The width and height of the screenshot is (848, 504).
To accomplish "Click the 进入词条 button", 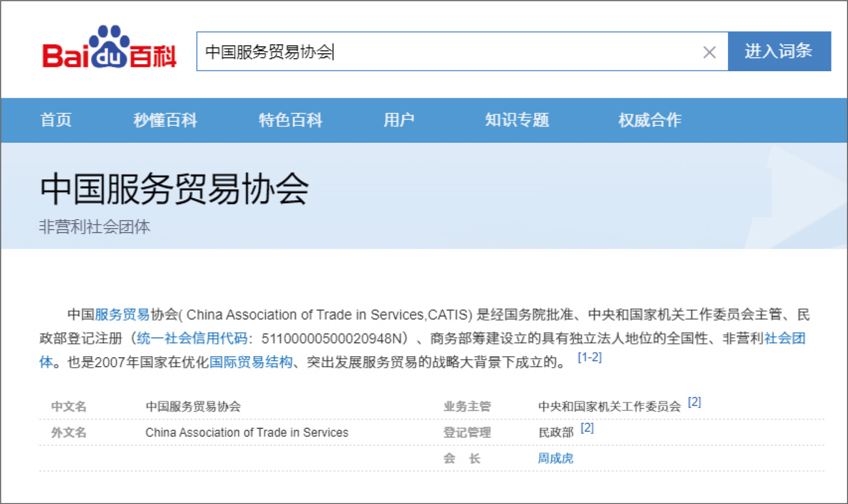I will point(779,51).
